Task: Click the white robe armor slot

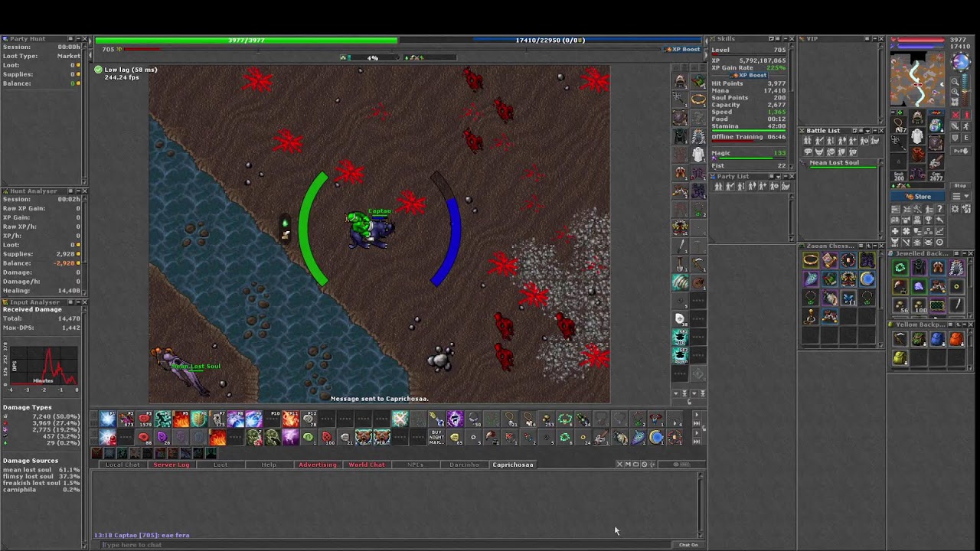Action: coord(917,137)
